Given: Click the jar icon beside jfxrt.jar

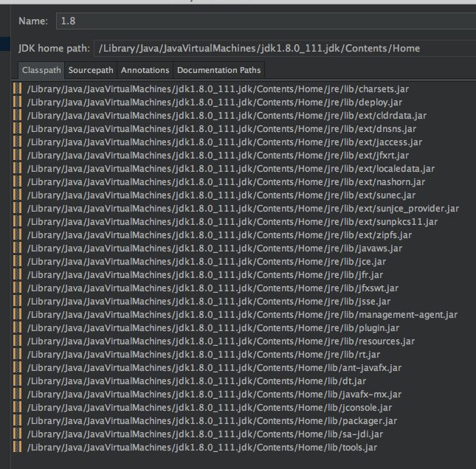Looking at the screenshot, I should click(18, 156).
